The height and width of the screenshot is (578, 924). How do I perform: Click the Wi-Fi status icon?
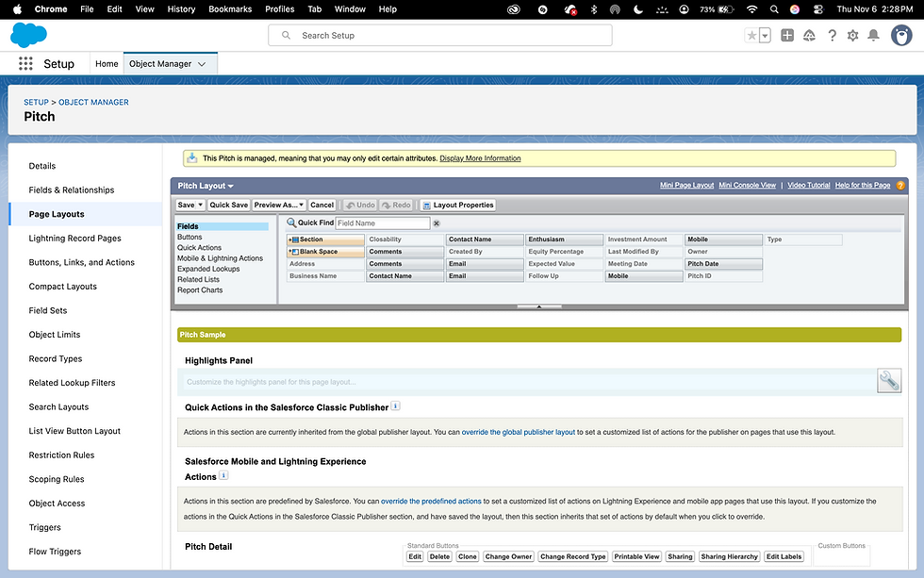tap(752, 9)
